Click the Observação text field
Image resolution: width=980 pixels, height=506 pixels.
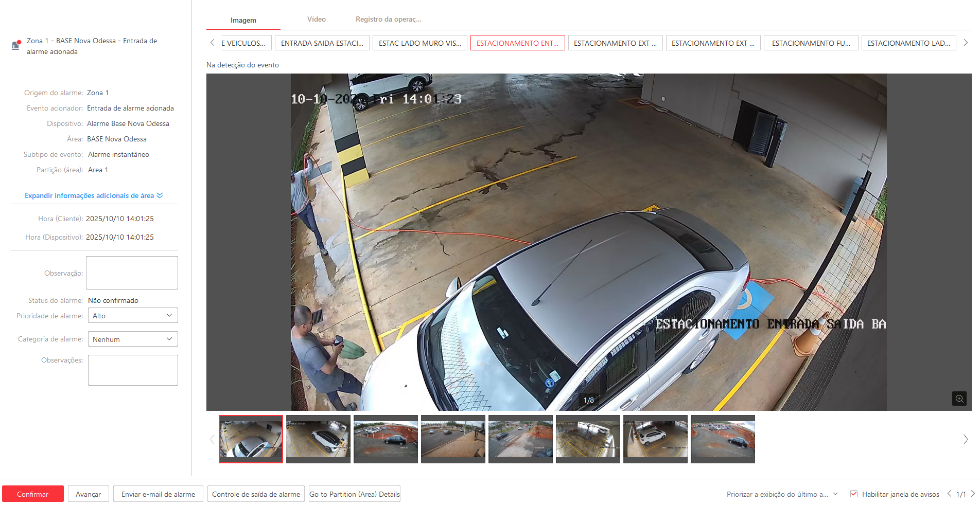point(132,273)
